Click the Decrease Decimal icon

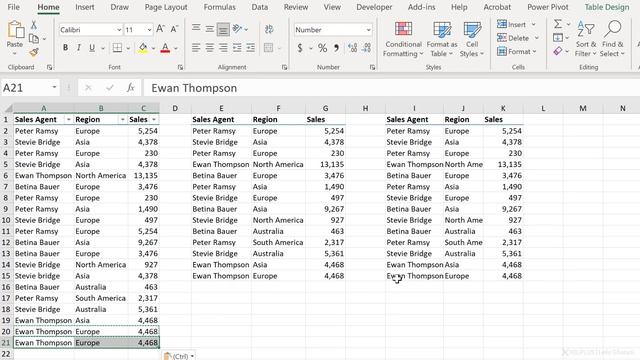pyautogui.click(x=367, y=48)
